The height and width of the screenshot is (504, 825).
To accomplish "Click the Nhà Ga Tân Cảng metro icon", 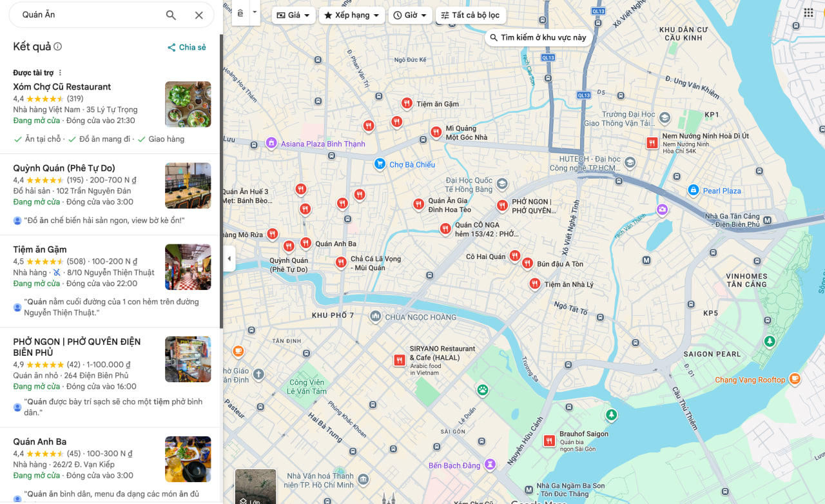I will tap(767, 220).
